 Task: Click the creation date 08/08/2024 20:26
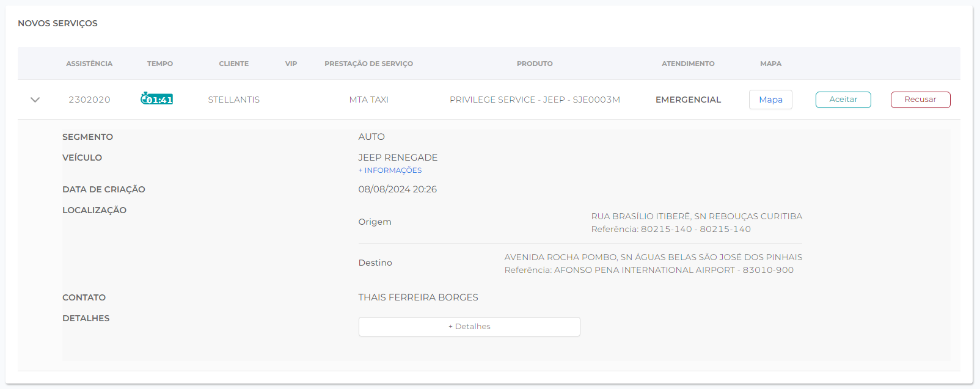[398, 189]
